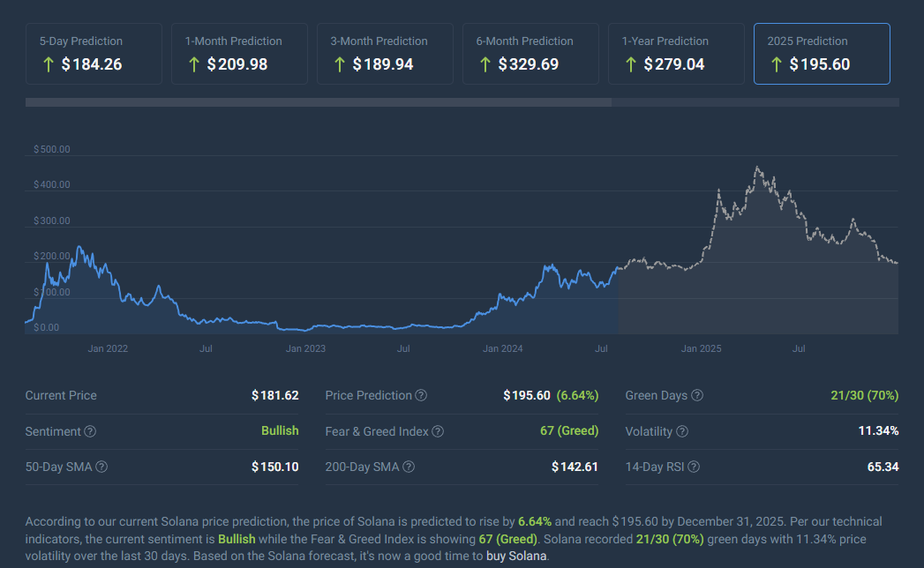Click the 14-Day RSI help icon

click(x=694, y=467)
